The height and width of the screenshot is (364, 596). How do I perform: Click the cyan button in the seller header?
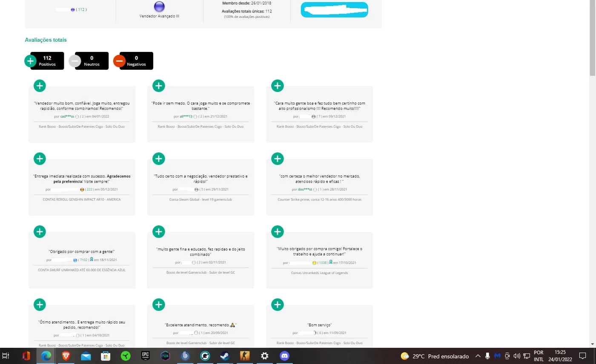[334, 10]
